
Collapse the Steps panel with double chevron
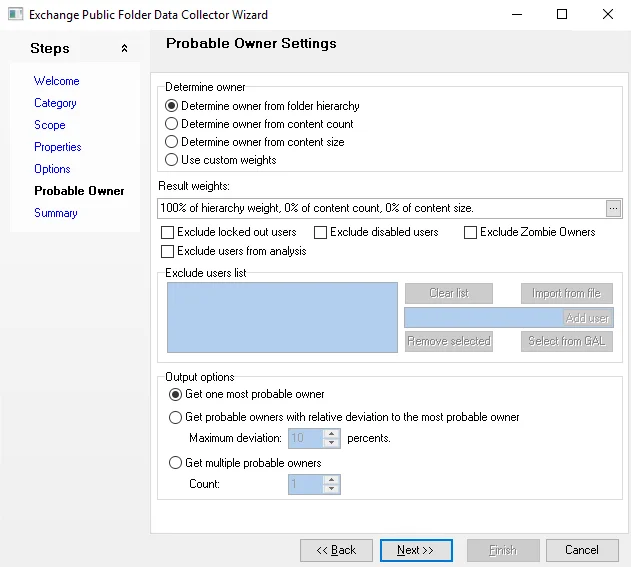(x=124, y=49)
